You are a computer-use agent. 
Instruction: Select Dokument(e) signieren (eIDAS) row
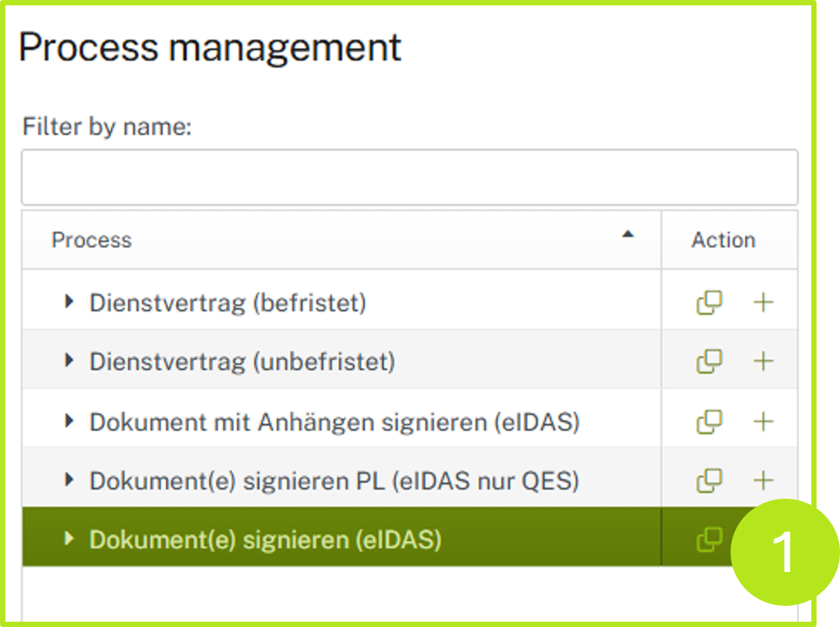[x=265, y=539]
